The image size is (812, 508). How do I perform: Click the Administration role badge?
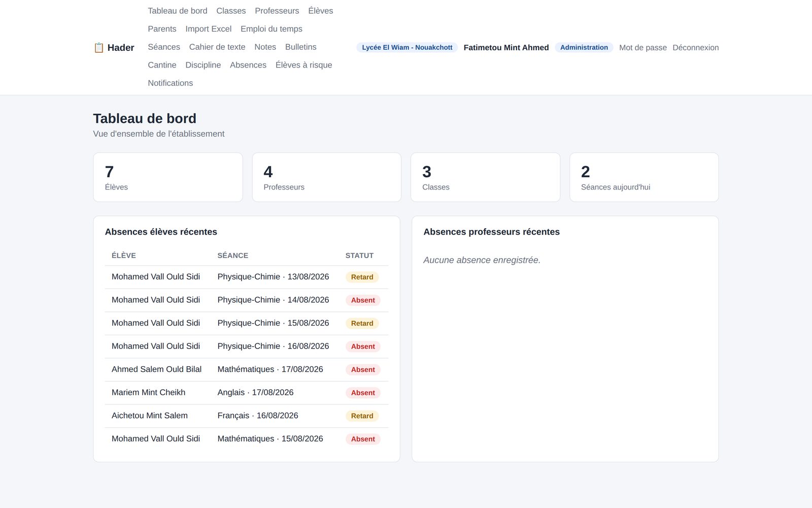tap(584, 47)
